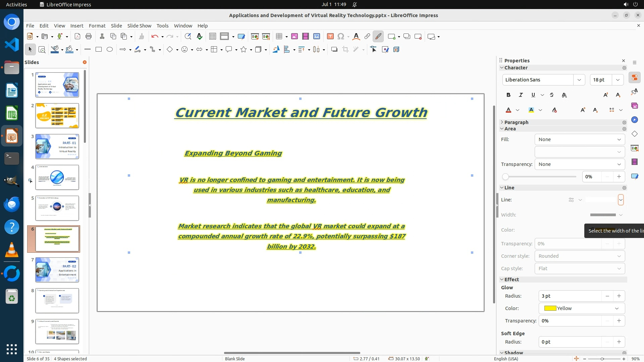Click the Export as PDF icon
Screen dimensions: 644x362
coord(77,37)
